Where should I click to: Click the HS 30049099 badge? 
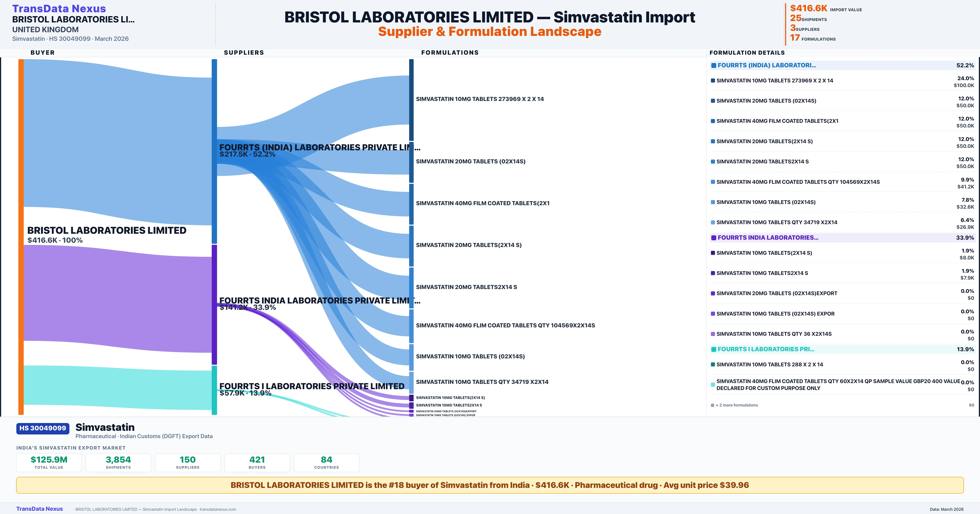pos(43,428)
